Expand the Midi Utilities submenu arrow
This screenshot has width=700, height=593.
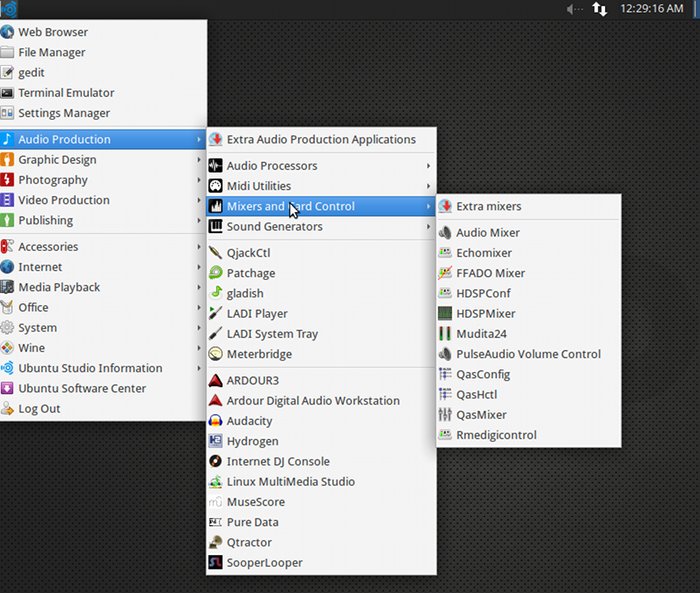pos(428,186)
